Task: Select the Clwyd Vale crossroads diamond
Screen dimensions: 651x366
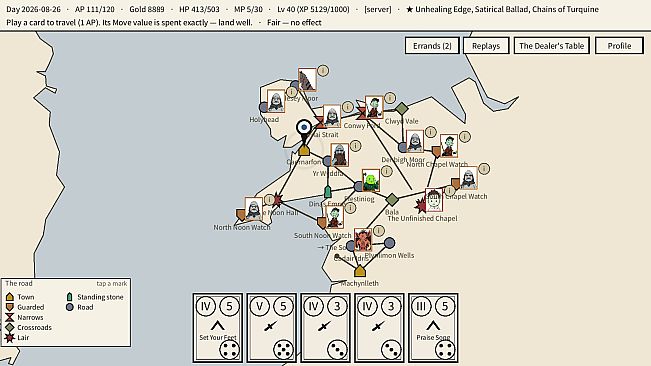Action: coord(401,109)
